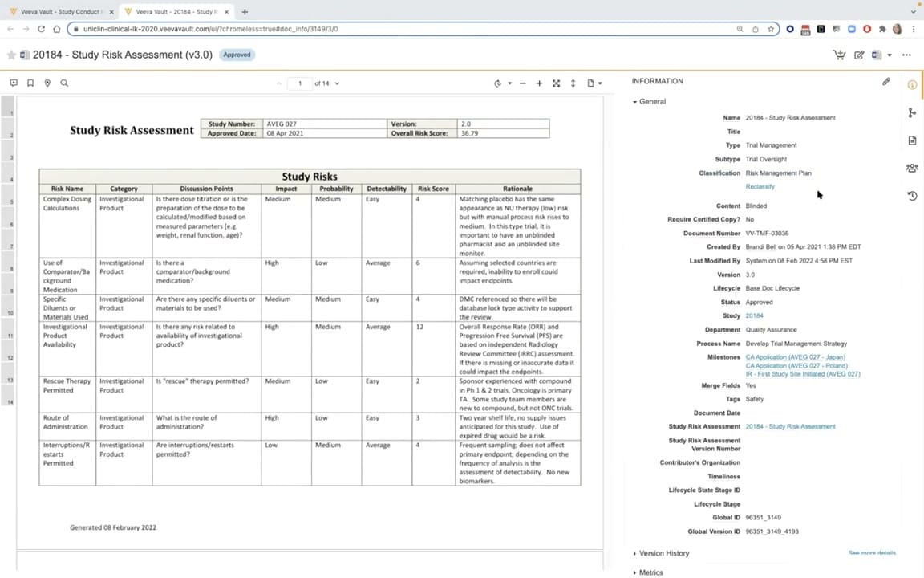Screen dimensions: 924x578
Task: Open the timeline history clock icon
Action: 912,196
